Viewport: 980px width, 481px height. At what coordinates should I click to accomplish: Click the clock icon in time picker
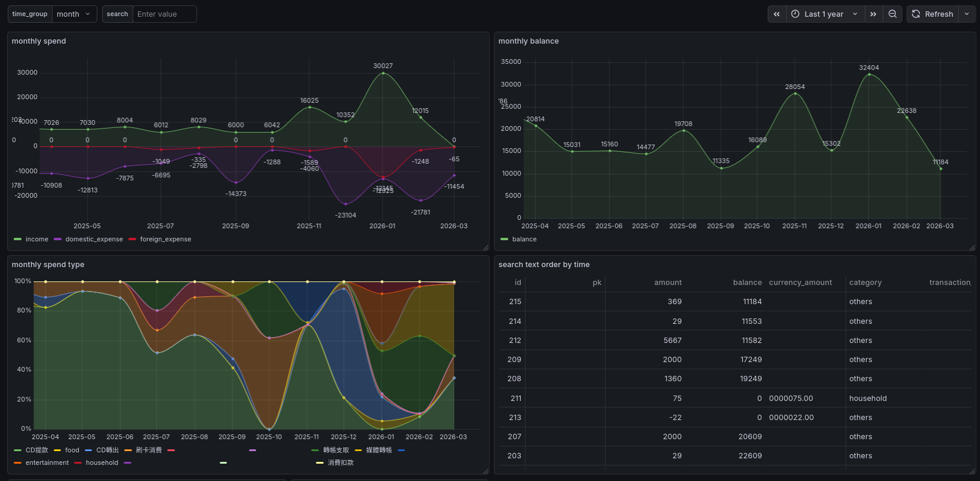[x=795, y=14]
